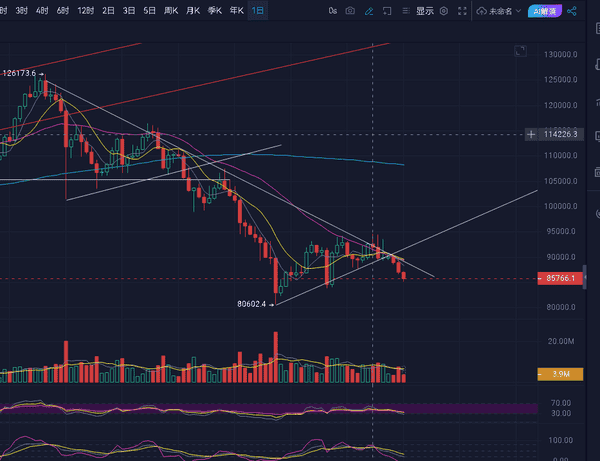
Task: Click the red 85766.1 current price label
Action: coord(560,278)
